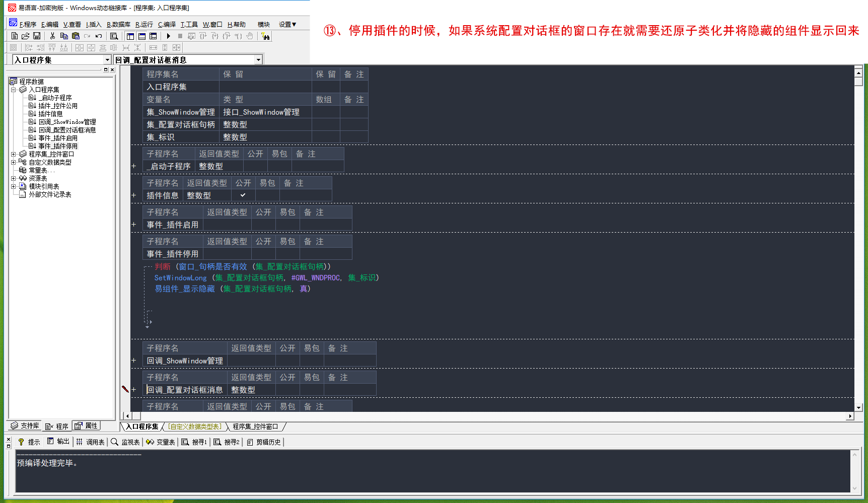This screenshot has width=868, height=503.
Task: Switch to the 程序集_控件窗口 tab
Action: click(x=255, y=426)
